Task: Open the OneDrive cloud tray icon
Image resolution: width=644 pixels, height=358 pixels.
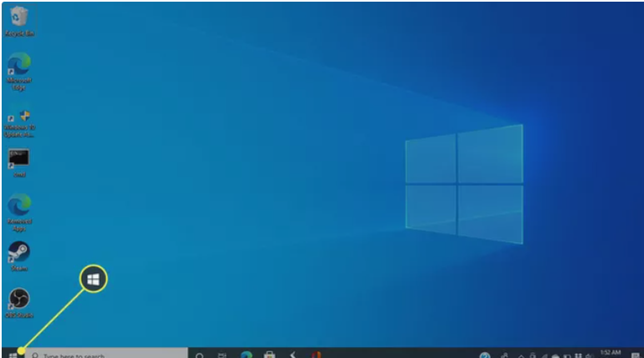Action: [x=556, y=356]
